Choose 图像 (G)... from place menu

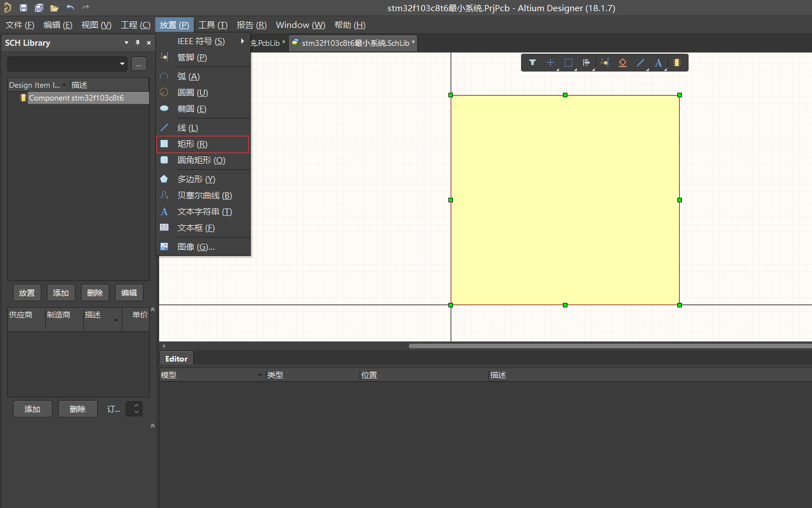pos(202,247)
